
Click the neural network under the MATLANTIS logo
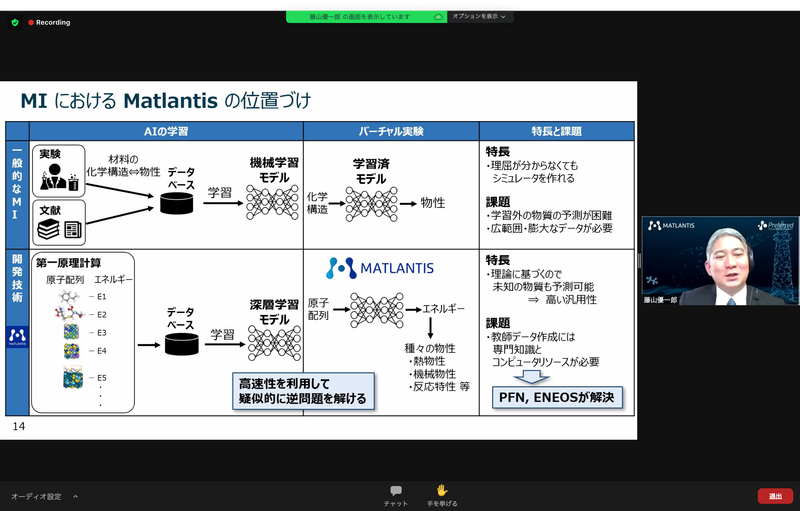[377, 310]
